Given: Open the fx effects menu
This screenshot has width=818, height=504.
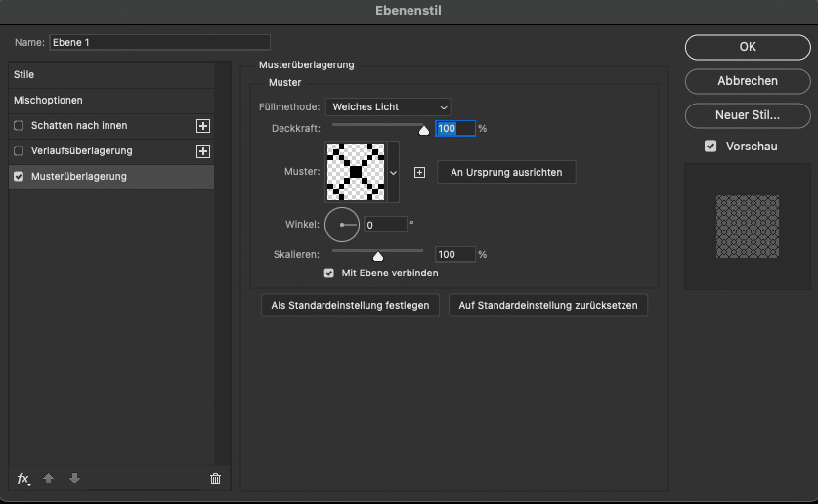Looking at the screenshot, I should pyautogui.click(x=23, y=479).
